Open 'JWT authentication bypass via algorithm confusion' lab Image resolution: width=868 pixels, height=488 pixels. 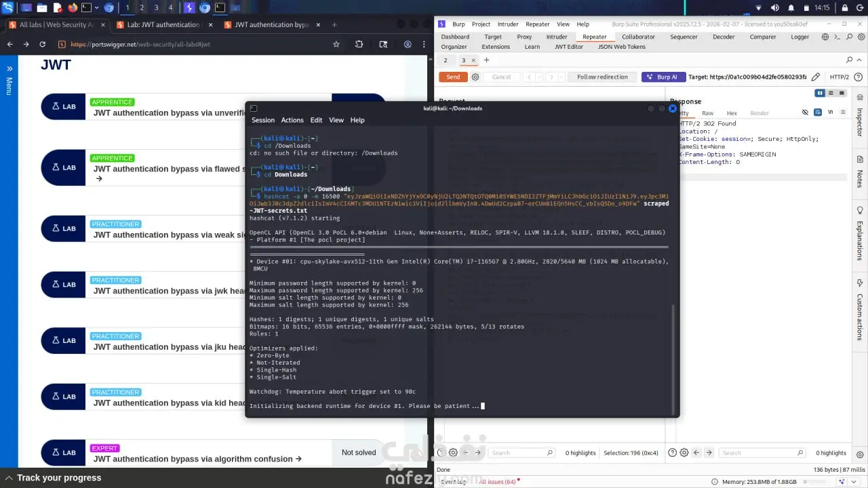pos(197,459)
